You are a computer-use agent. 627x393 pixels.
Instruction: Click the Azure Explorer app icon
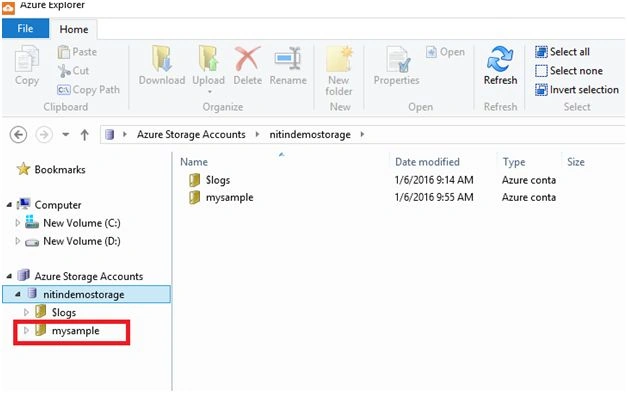point(8,7)
